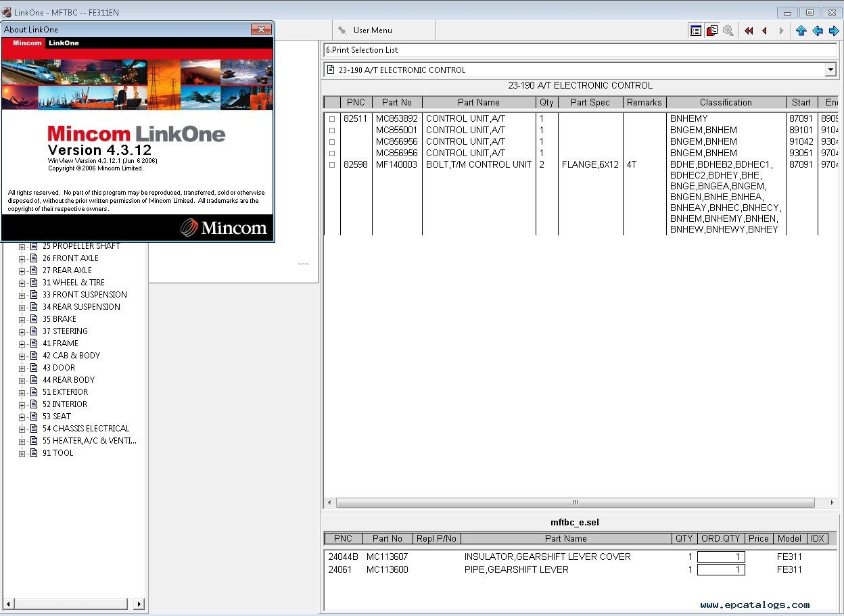Click the document icon beside 33 FRONT SUSPENSION
The image size is (844, 616).
[34, 295]
